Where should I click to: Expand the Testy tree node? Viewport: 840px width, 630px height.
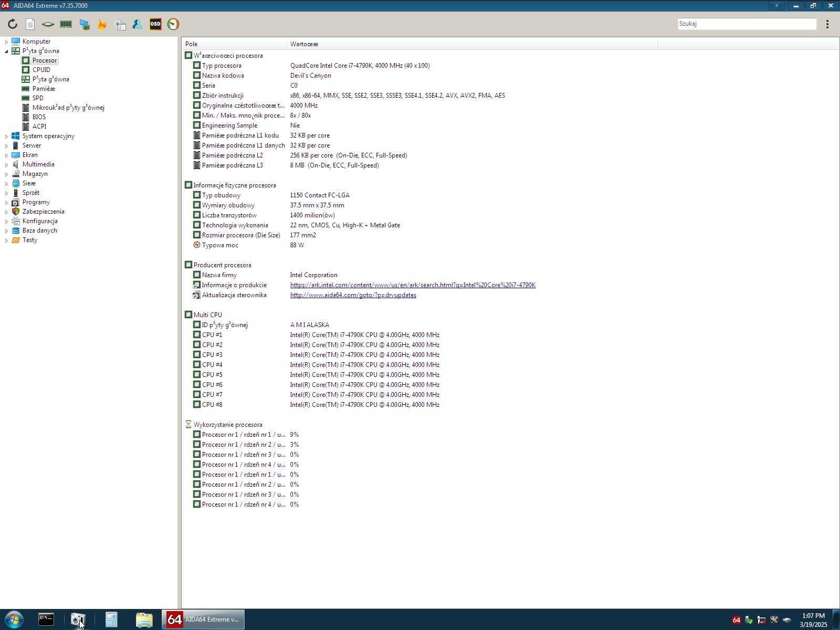pyautogui.click(x=6, y=240)
